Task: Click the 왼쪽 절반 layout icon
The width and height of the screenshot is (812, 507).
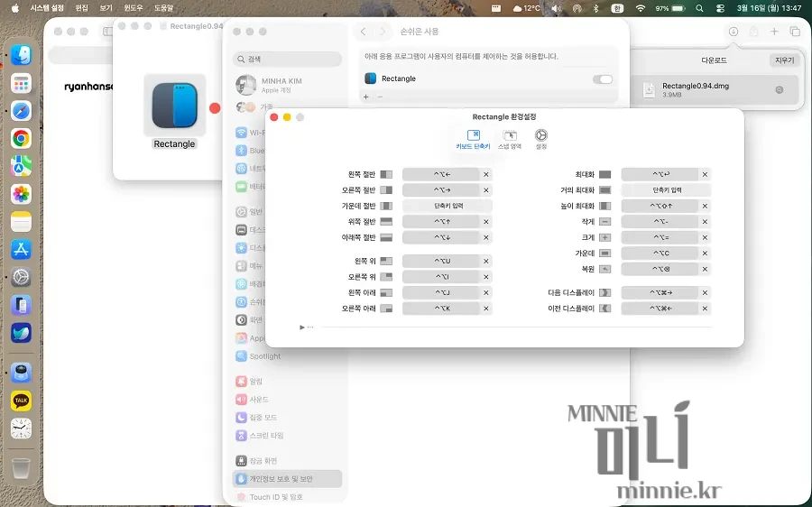Action: tap(386, 174)
